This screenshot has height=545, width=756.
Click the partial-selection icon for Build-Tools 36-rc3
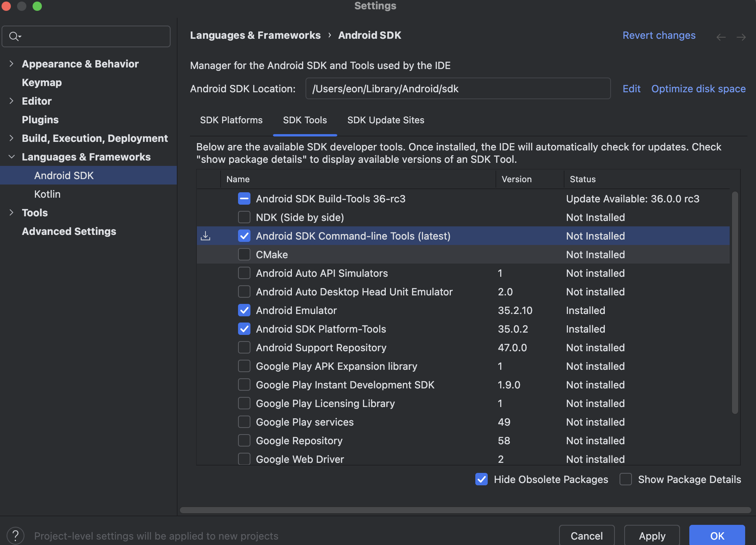click(244, 199)
